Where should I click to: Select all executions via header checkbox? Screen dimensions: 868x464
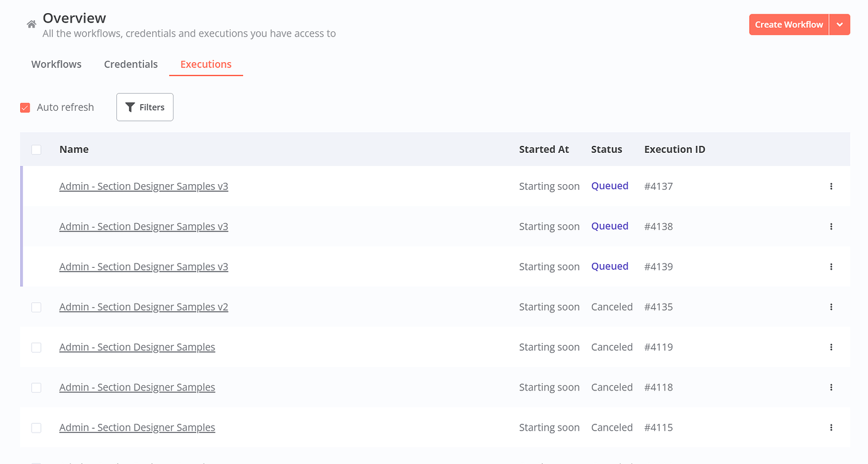pyautogui.click(x=36, y=150)
